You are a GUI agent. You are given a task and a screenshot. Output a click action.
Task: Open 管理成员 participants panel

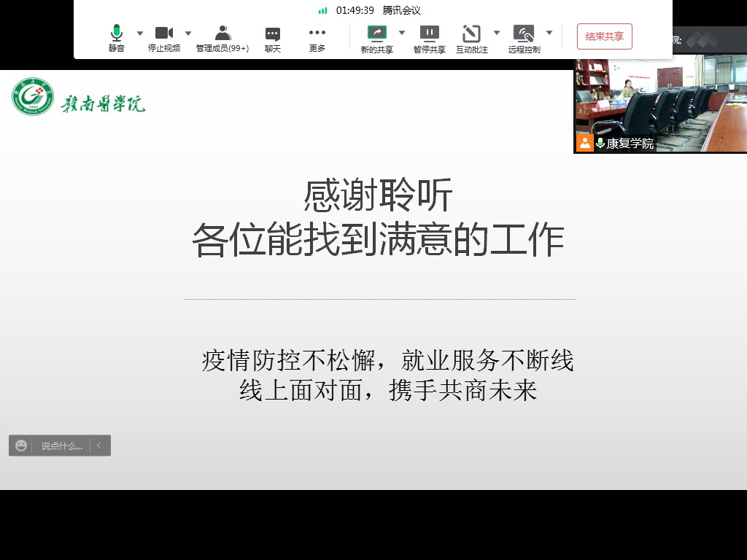(222, 38)
